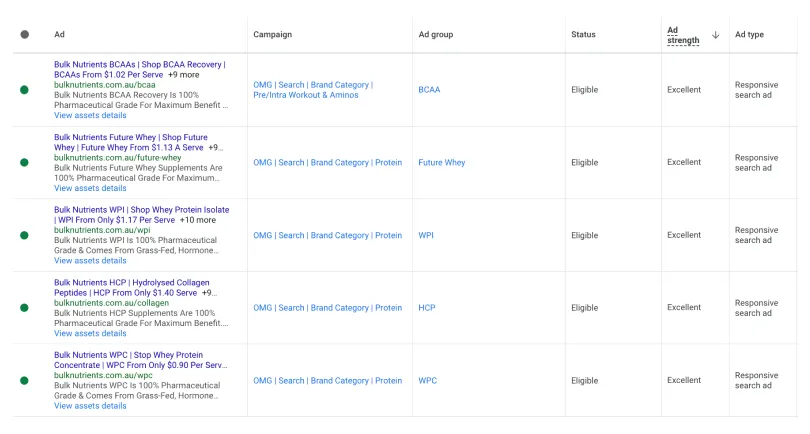
Task: Open the WPC ad group
Action: [x=428, y=381]
